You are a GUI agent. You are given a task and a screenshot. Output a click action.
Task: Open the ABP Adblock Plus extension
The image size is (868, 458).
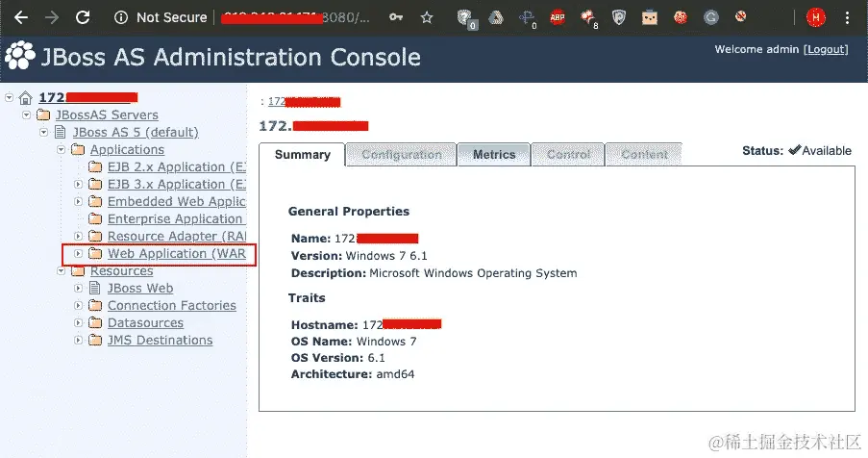(x=557, y=17)
